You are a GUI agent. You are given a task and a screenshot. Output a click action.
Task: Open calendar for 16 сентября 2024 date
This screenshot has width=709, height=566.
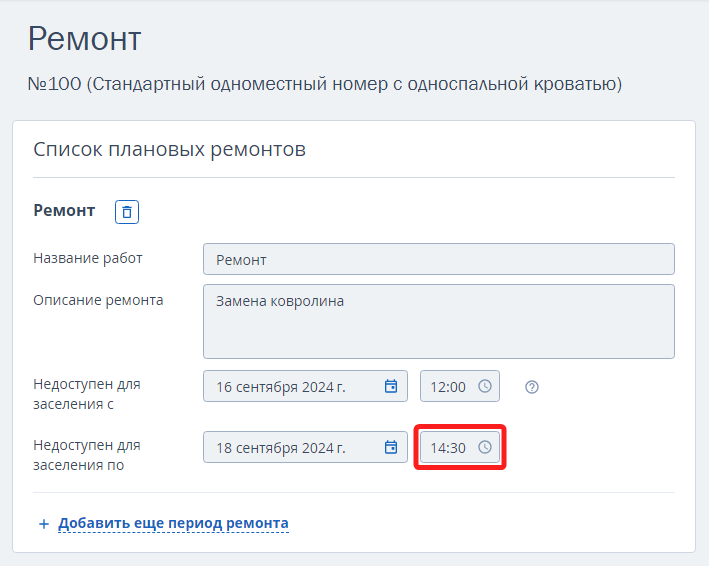pos(391,387)
